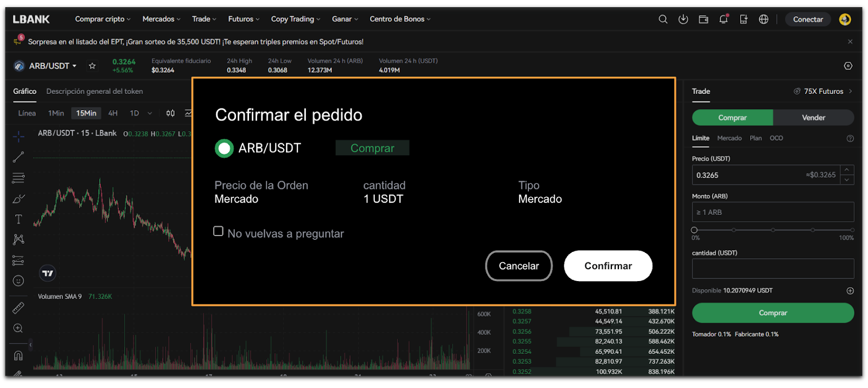This screenshot has width=868, height=388.
Task: Open the language globe icon
Action: (763, 19)
